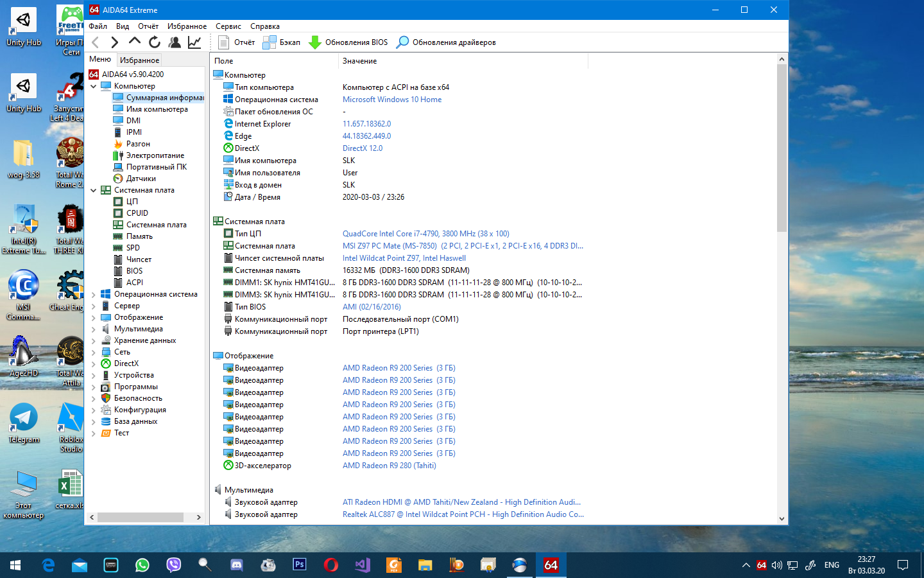The width and height of the screenshot is (924, 578).
Task: Refresh the AIDA64 page
Action: (x=154, y=42)
